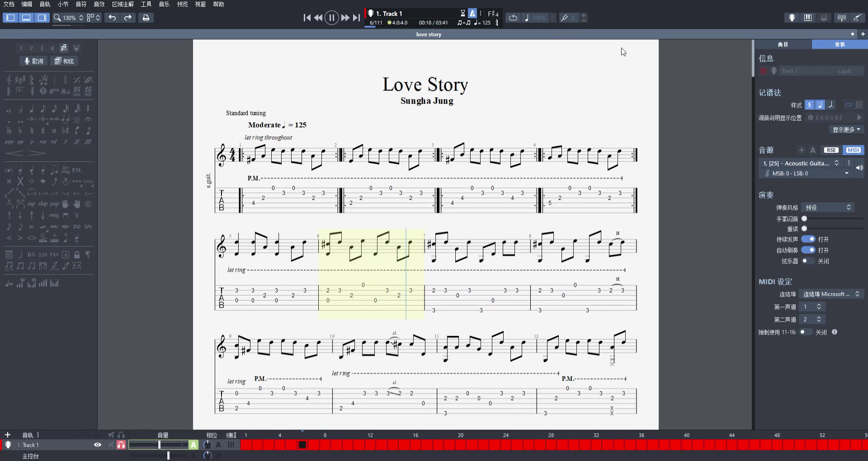Add trill tr. ornament
868x461 pixels.
tap(32, 226)
